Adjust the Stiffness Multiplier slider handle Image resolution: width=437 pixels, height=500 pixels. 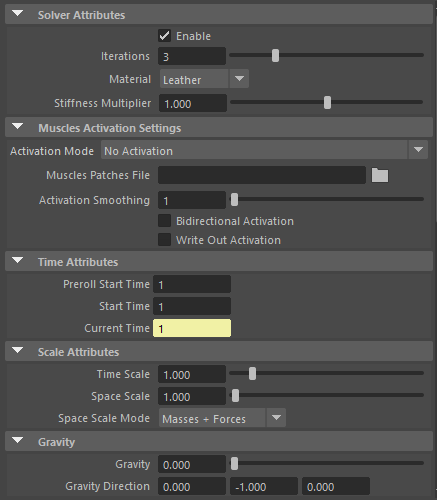coord(328,103)
